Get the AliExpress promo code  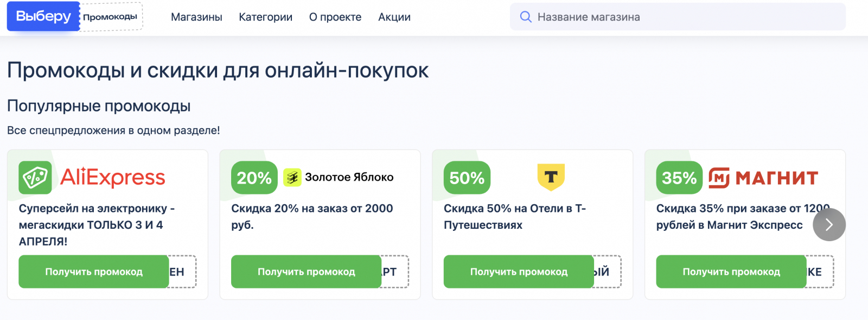94,272
